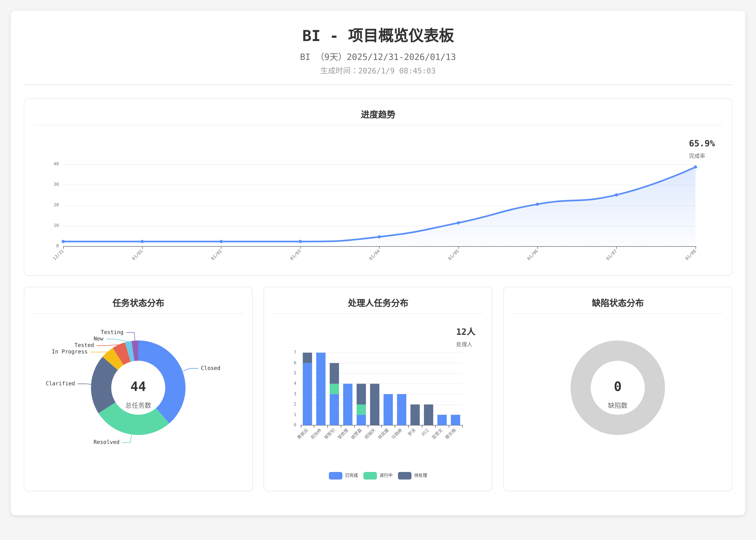The width and height of the screenshot is (756, 540).
Task: Click the date range '2025/12/31-2026/01/13' subtitle
Action: pos(401,57)
